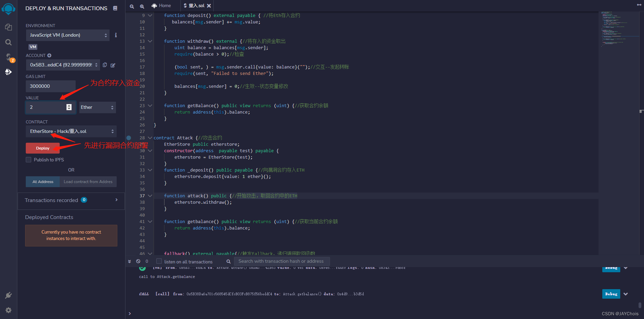Debug the Attack.getbalance call
This screenshot has width=644, height=319.
[611, 294]
